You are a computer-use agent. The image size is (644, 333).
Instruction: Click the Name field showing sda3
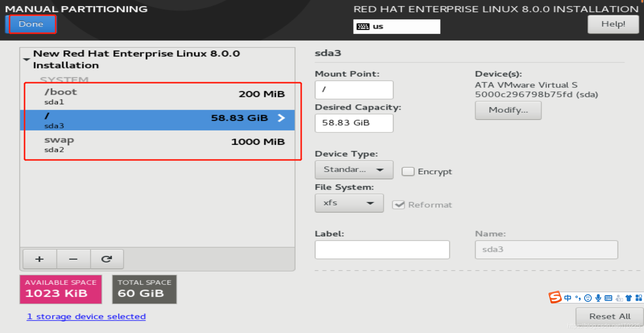tap(546, 250)
